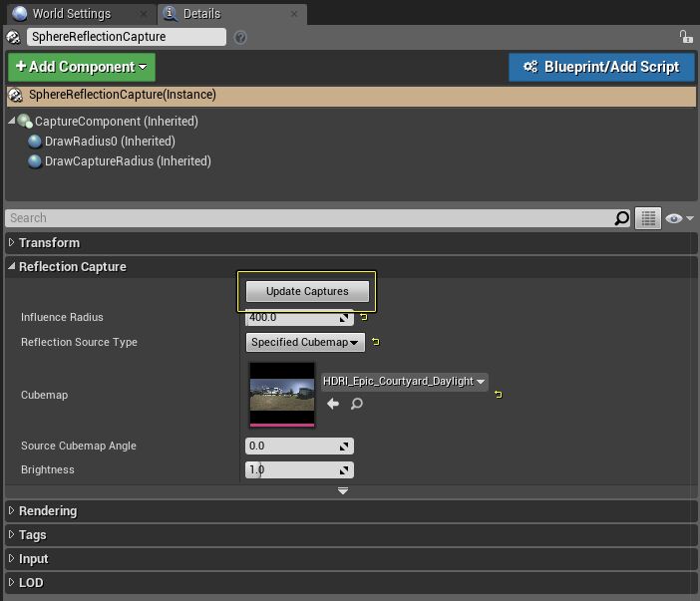
Task: Click the search magnifier icon
Action: coord(621,218)
